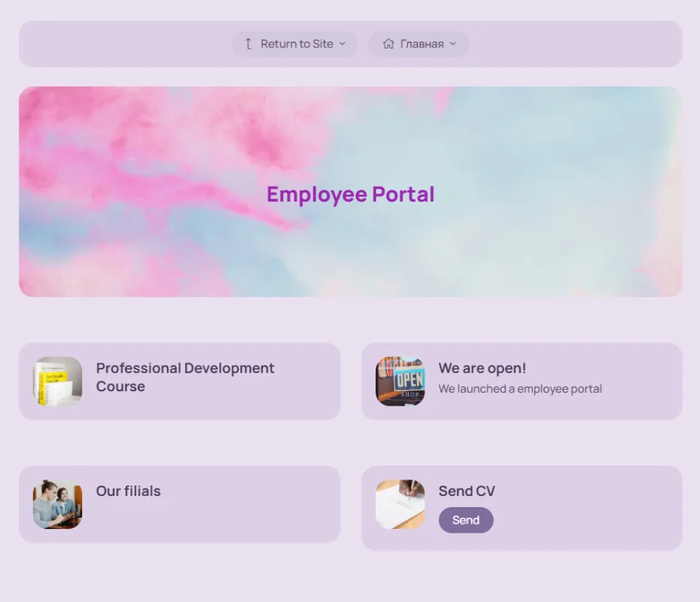Open the Главная menu label
700x602 pixels.
pyautogui.click(x=422, y=44)
